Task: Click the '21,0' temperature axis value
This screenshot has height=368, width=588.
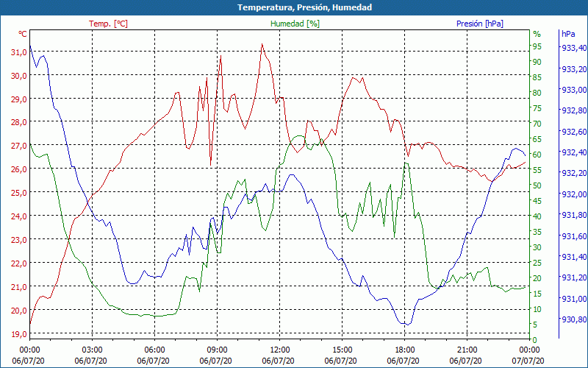Action: 19,286
